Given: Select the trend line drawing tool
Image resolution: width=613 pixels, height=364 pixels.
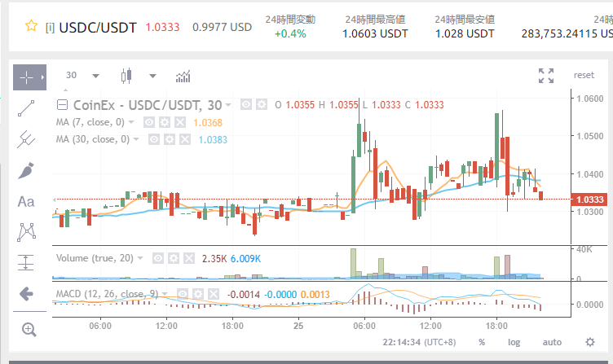Looking at the screenshot, I should coord(27,107).
